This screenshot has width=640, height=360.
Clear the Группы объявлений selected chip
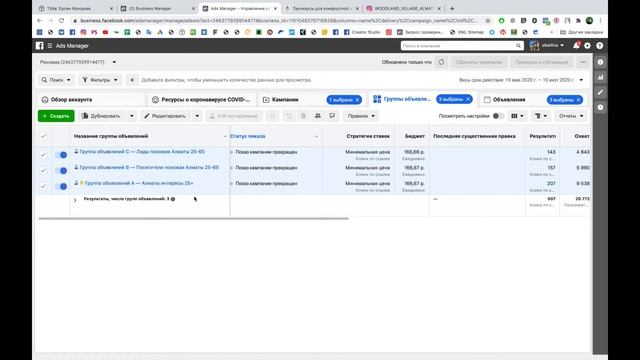[x=468, y=99]
